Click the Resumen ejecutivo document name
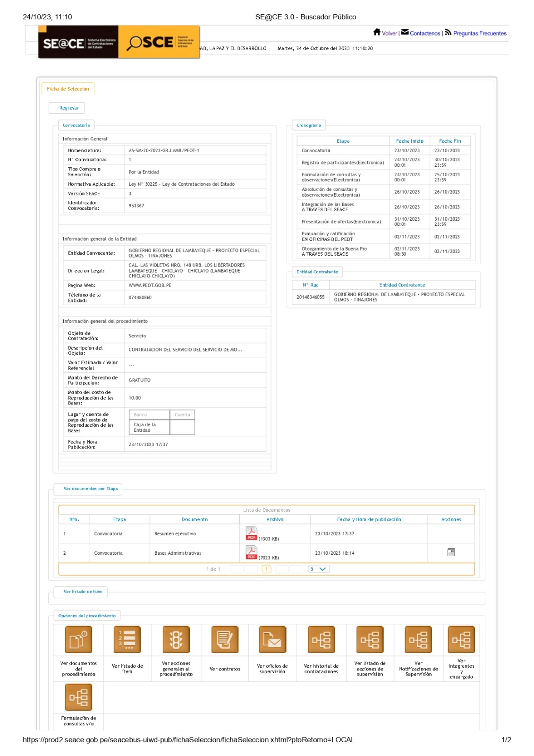This screenshot has width=534, height=756. [175, 534]
